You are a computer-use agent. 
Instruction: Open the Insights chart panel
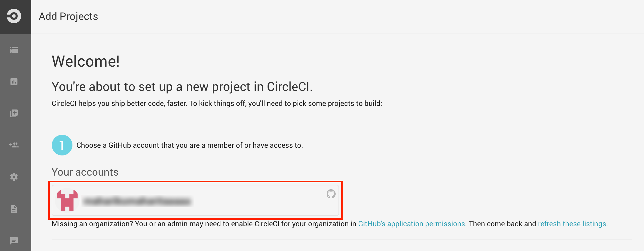click(x=13, y=82)
